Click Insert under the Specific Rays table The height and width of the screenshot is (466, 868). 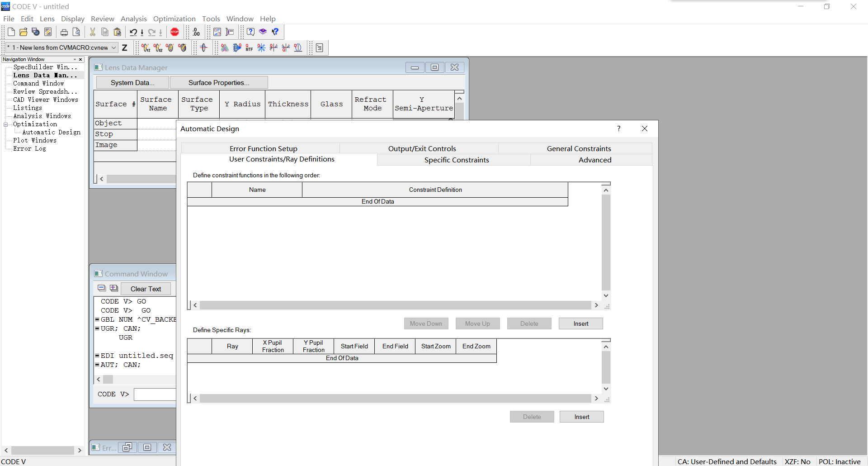tap(582, 417)
